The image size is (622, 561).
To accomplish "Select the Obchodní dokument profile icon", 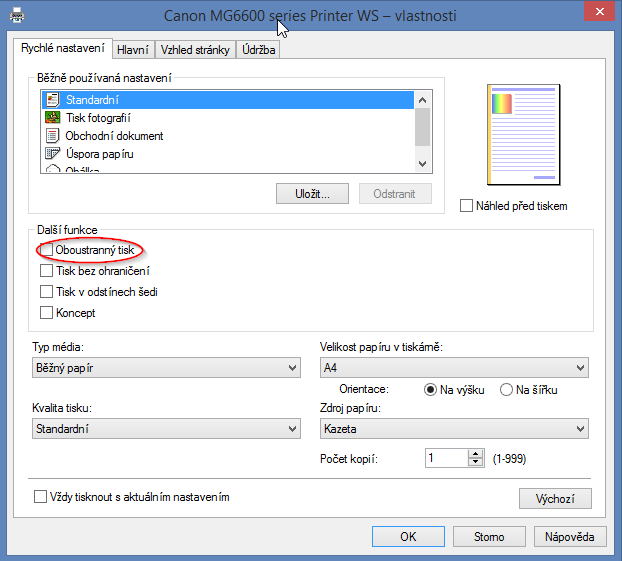I will pyautogui.click(x=53, y=136).
